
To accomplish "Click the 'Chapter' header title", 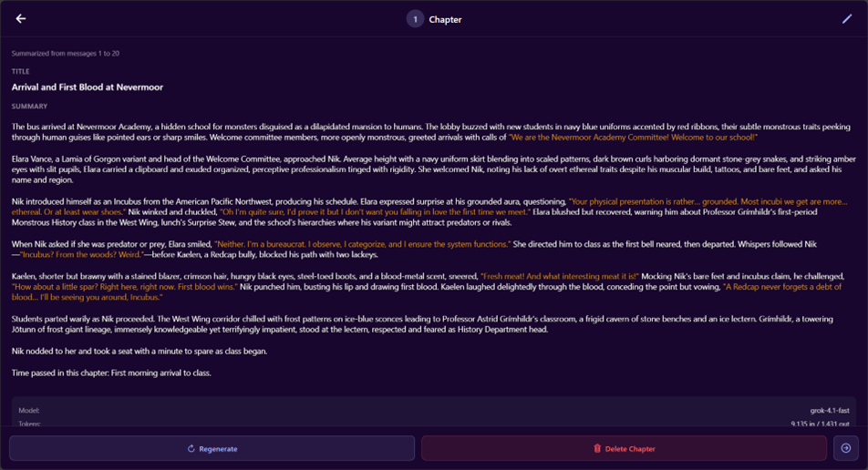I will (445, 19).
